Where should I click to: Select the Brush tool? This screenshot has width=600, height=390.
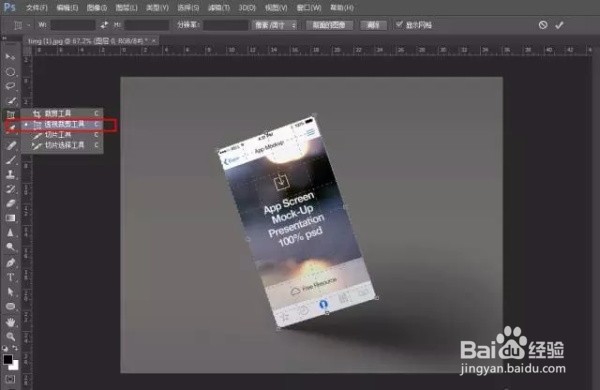pyautogui.click(x=10, y=160)
